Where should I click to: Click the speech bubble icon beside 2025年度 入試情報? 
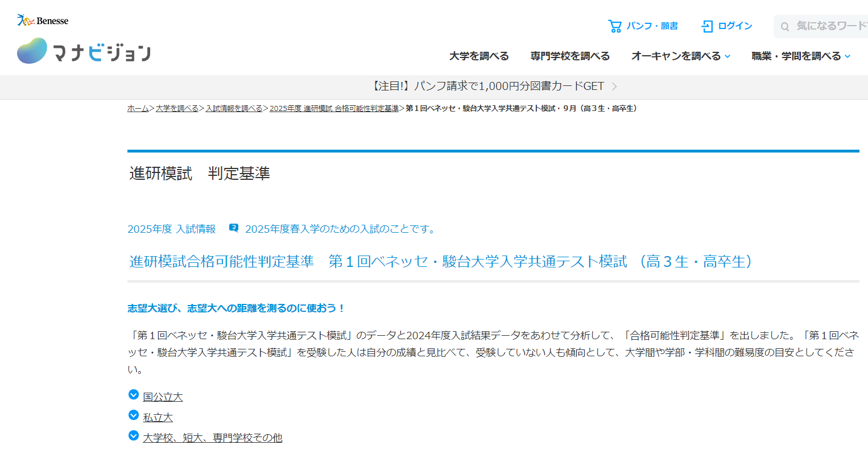(x=233, y=228)
